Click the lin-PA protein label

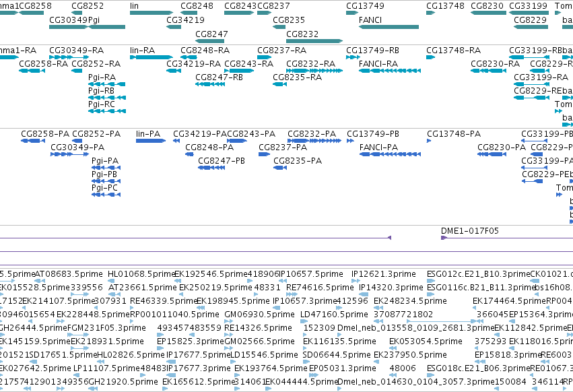pos(148,134)
